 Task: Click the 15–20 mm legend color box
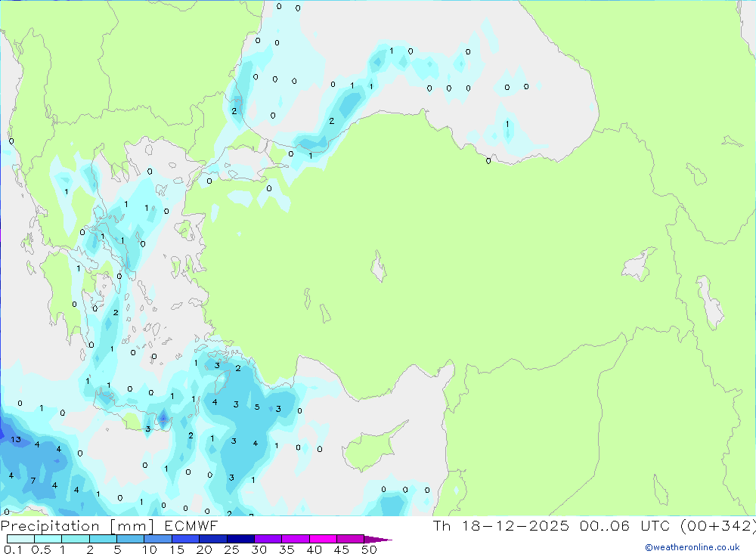185,539
